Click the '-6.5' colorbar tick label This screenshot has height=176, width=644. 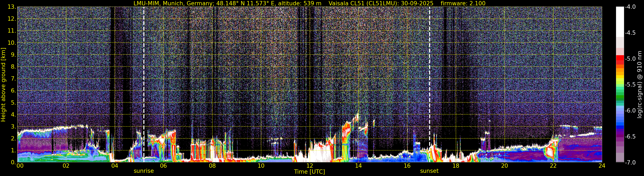630,137
